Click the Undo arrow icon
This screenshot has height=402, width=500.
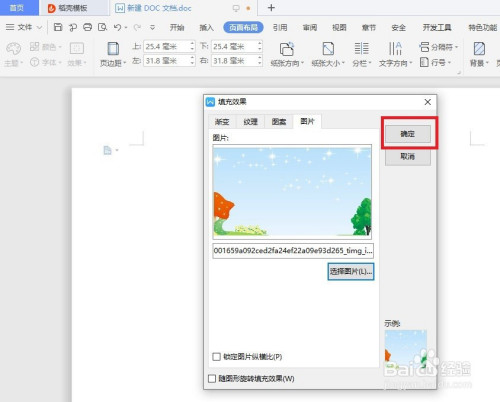click(x=117, y=27)
